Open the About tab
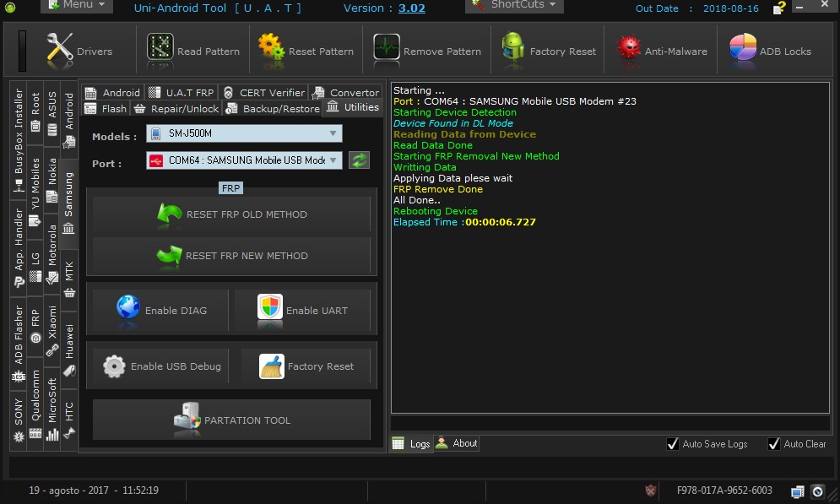This screenshot has height=504, width=840. point(457,443)
